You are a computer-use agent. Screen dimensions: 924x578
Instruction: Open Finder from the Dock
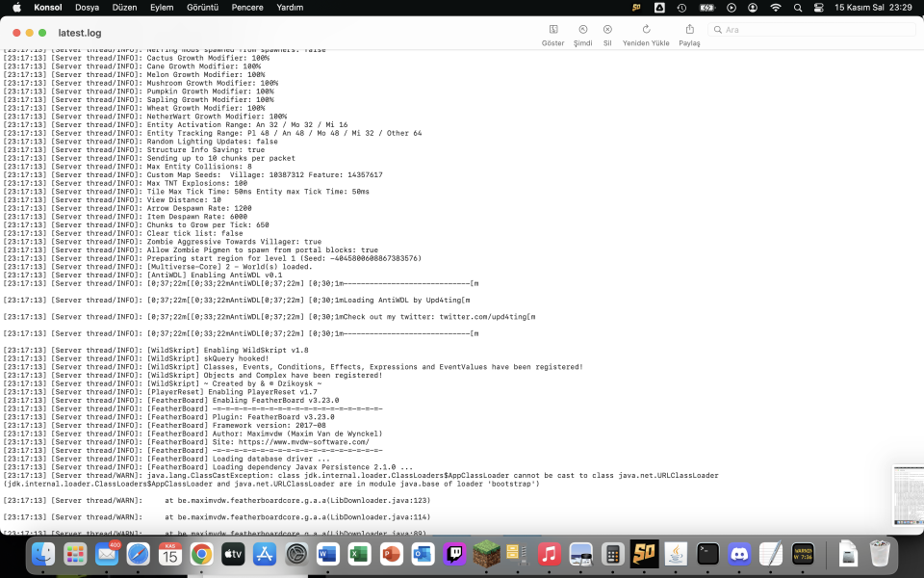click(x=43, y=555)
